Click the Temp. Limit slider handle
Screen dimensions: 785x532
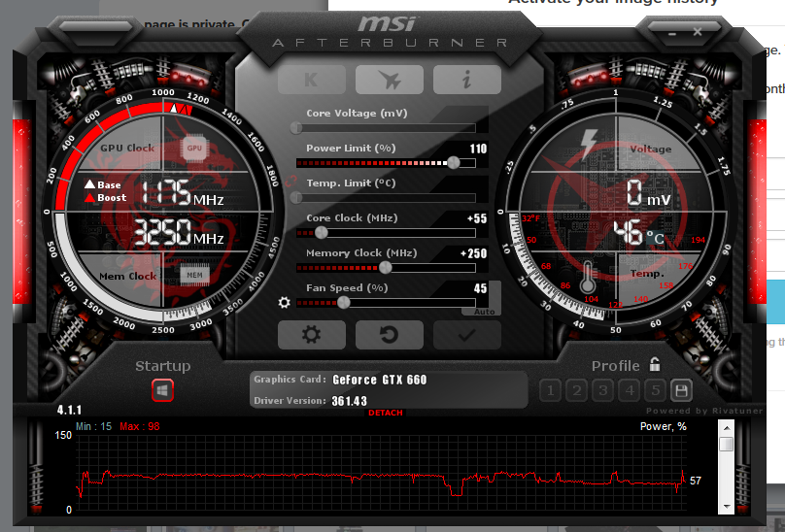click(x=296, y=198)
